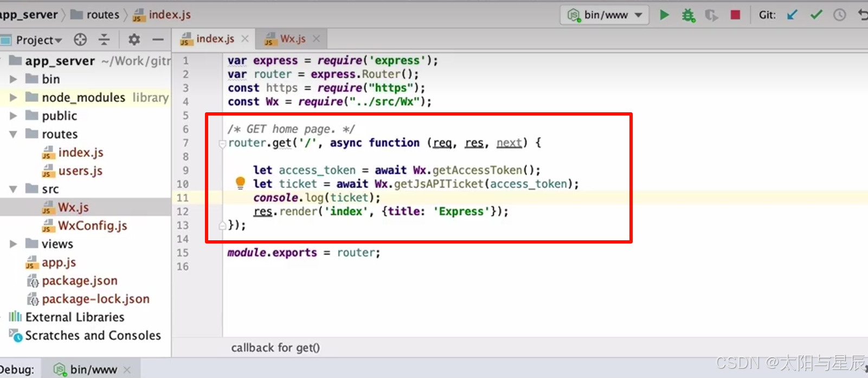The width and height of the screenshot is (868, 378).
Task: Click res.render on line 12
Action: click(x=285, y=212)
